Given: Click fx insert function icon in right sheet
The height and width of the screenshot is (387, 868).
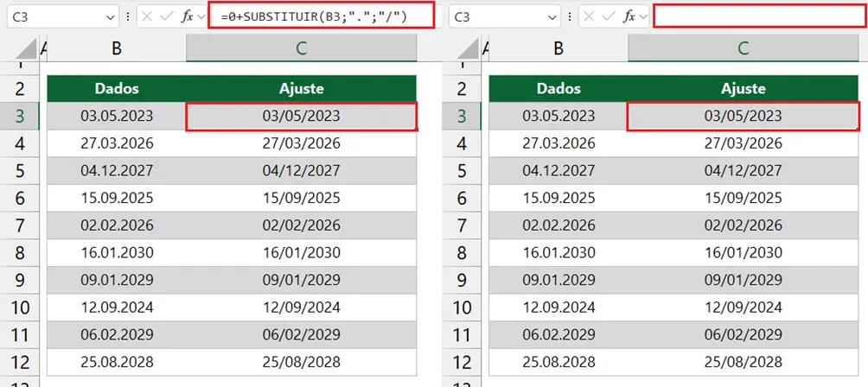Looking at the screenshot, I should click(629, 16).
